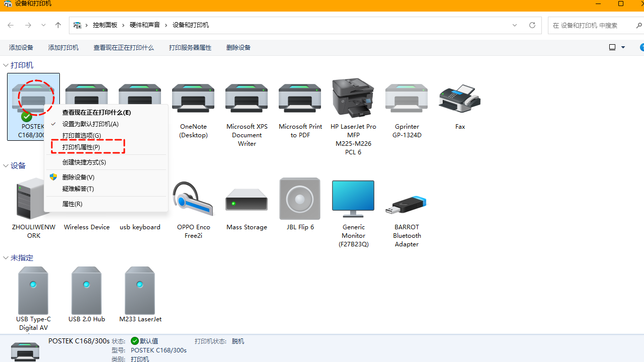644x362 pixels.
Task: Expand the arrow after 硬件和声音 in path
Action: [167, 25]
